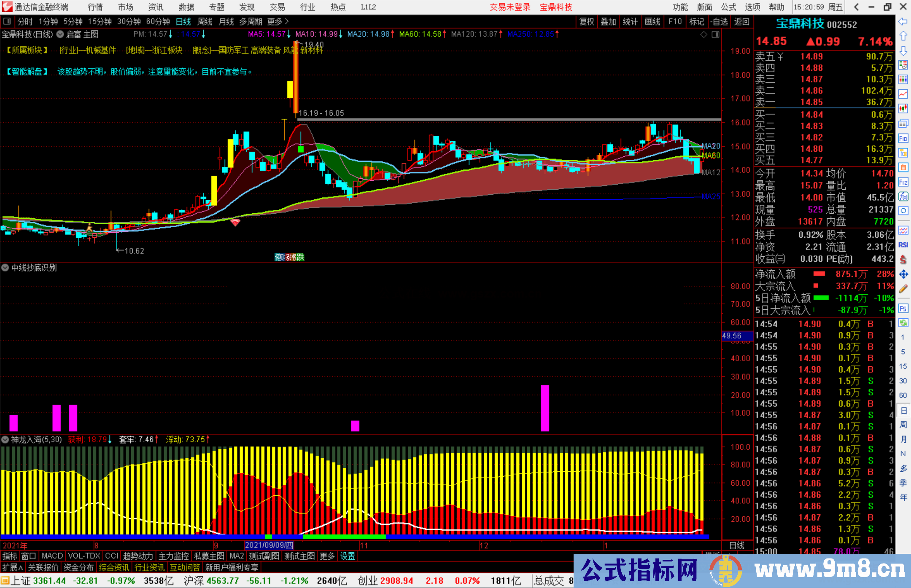Click the 设置 link in indicator toolbar

tap(348, 556)
